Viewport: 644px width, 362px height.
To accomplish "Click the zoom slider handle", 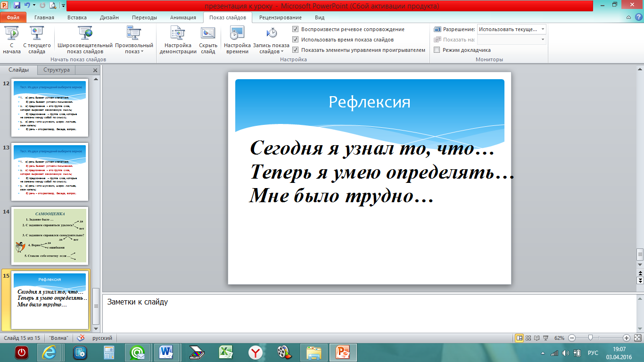I will tap(590, 338).
